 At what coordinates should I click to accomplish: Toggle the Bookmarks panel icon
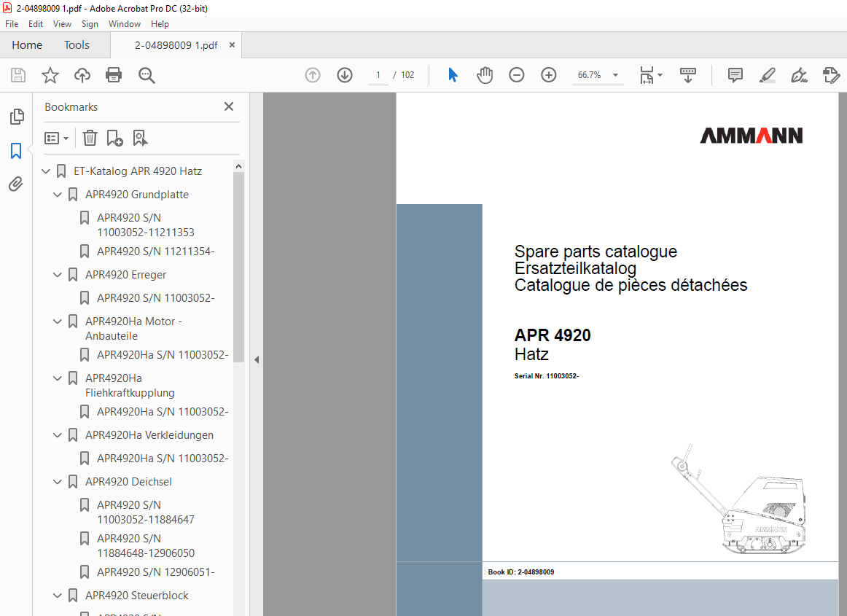click(16, 151)
